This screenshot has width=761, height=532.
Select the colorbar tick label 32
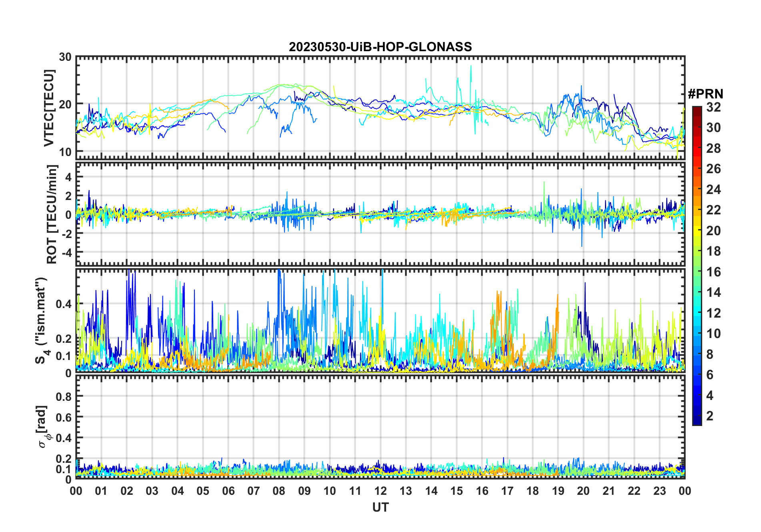[x=713, y=107]
